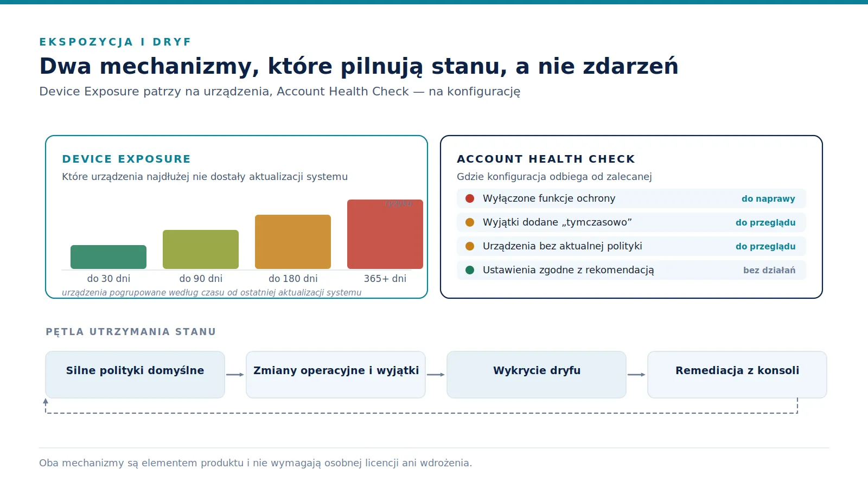868x488 pixels.
Task: Click the orange dot beside "Wyjątki dodane tymczasowo"
Action: tap(470, 222)
